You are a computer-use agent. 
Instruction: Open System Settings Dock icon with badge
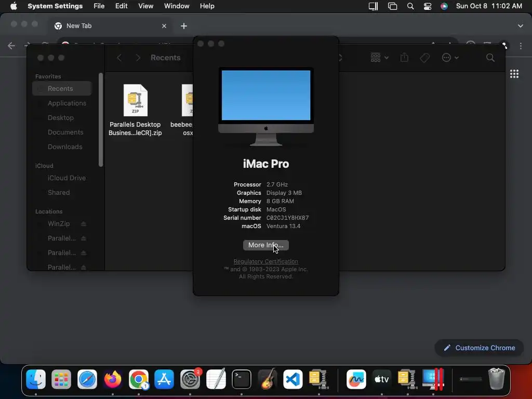(190, 379)
